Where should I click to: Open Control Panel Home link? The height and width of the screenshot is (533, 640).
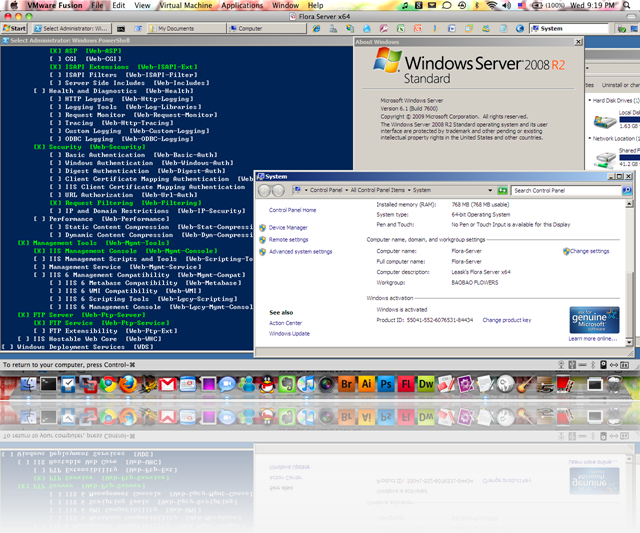(292, 210)
